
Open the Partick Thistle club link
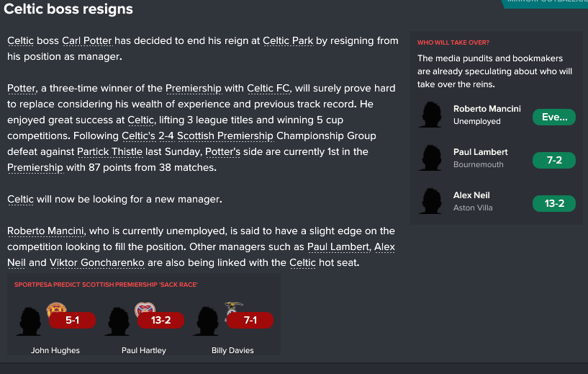[x=109, y=152]
